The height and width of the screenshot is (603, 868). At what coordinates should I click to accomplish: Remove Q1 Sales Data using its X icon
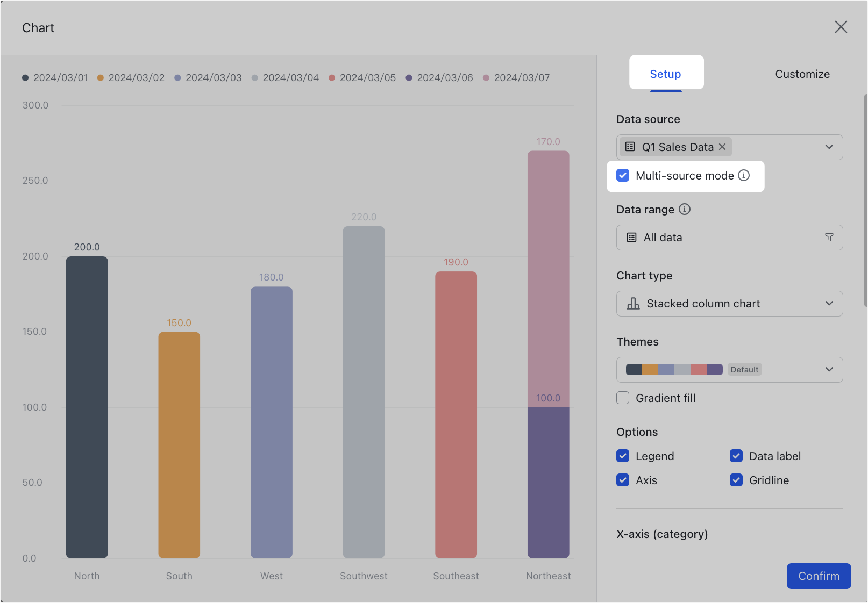click(722, 146)
